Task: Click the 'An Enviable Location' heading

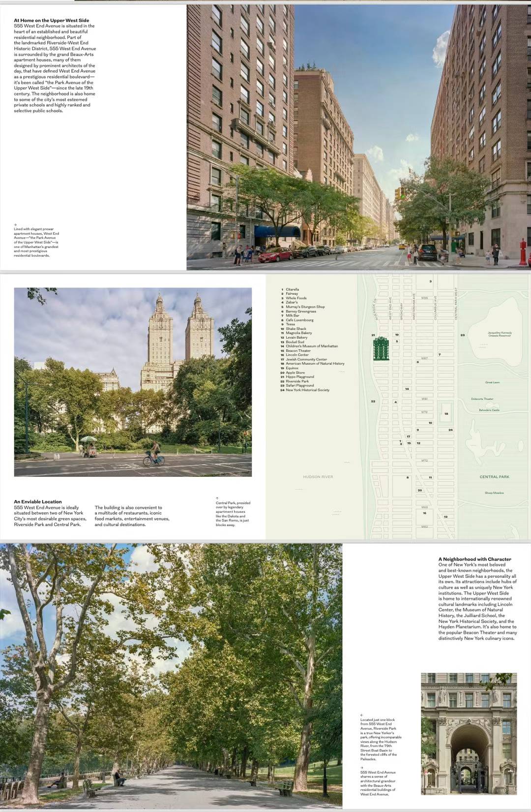Action: pos(38,501)
